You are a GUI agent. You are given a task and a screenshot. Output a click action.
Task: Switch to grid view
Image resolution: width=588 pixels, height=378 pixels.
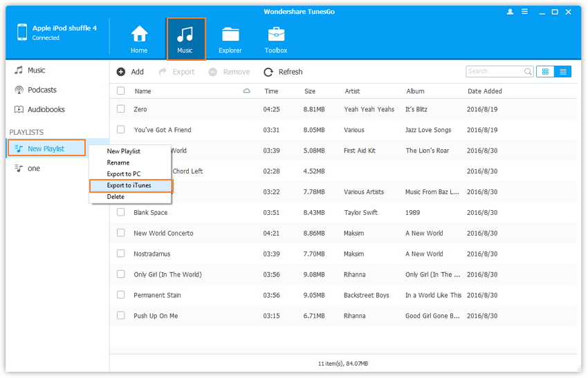[x=545, y=72]
